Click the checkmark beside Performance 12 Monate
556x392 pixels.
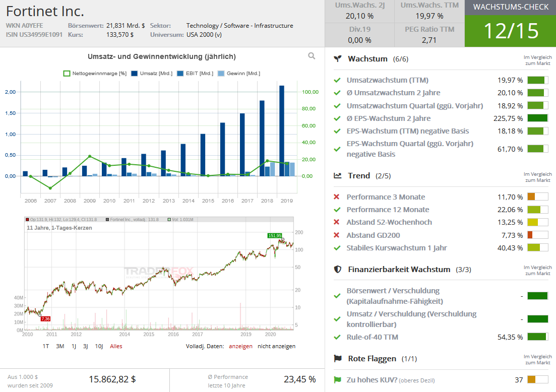(337, 210)
